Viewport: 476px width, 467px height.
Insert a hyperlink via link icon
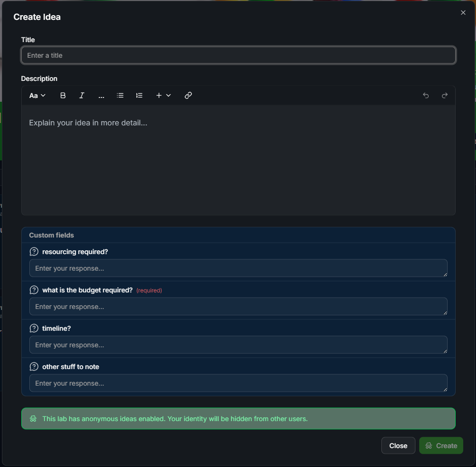(188, 96)
